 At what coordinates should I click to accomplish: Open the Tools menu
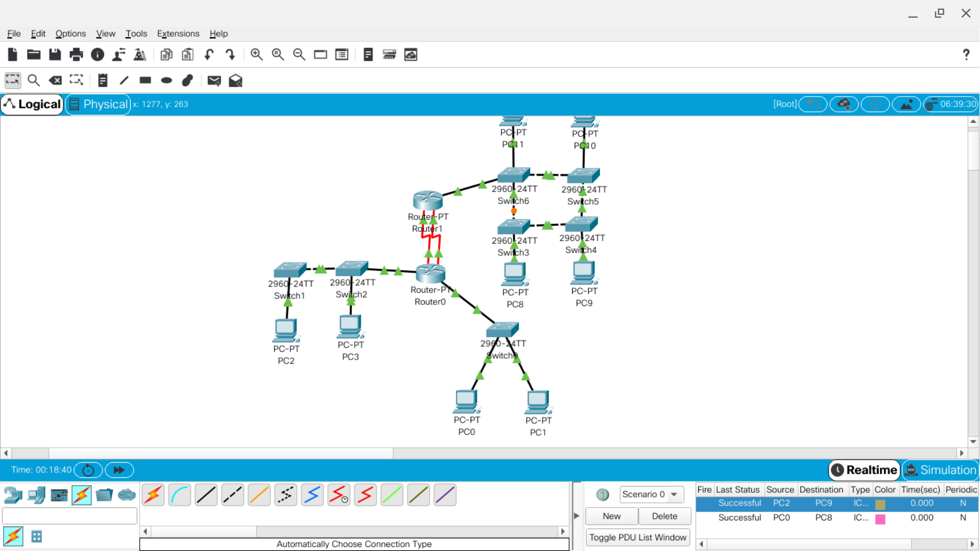(x=136, y=34)
